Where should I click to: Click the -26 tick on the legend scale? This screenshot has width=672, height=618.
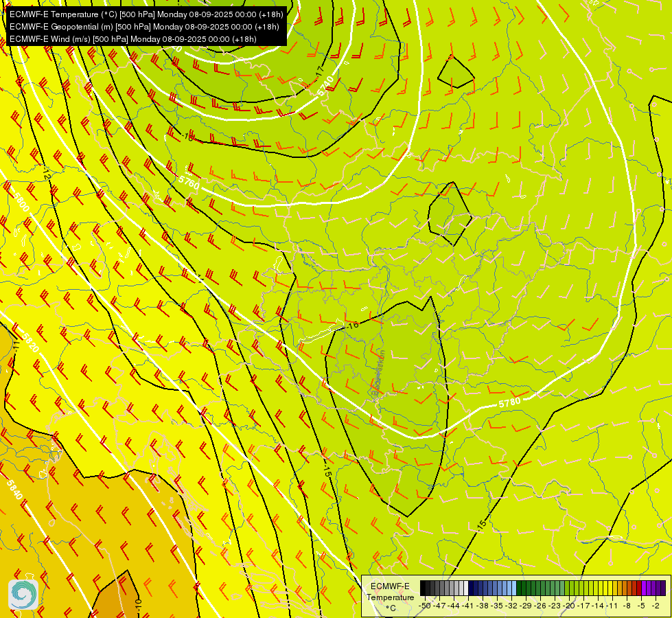[x=541, y=606]
